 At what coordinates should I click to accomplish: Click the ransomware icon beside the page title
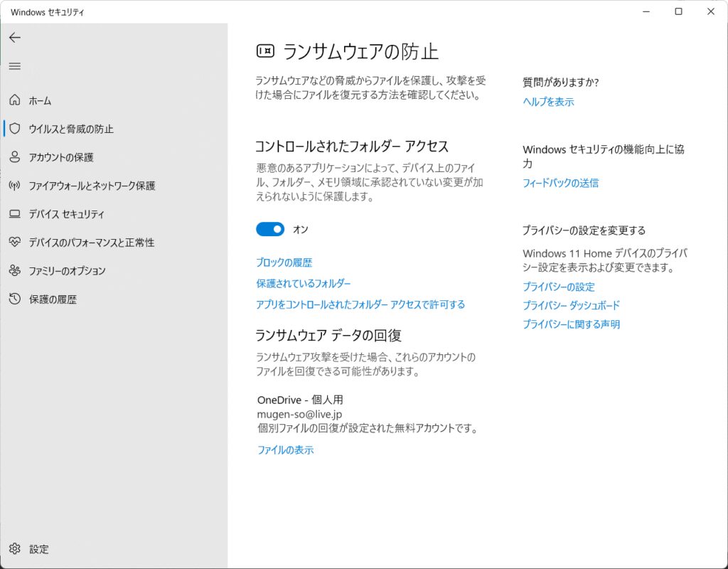click(x=266, y=51)
